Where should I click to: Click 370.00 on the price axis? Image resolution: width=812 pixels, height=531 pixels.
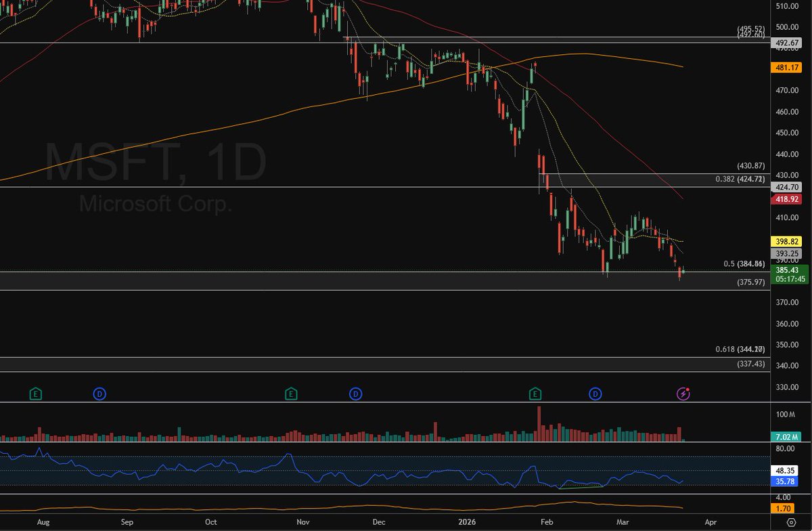pos(788,302)
